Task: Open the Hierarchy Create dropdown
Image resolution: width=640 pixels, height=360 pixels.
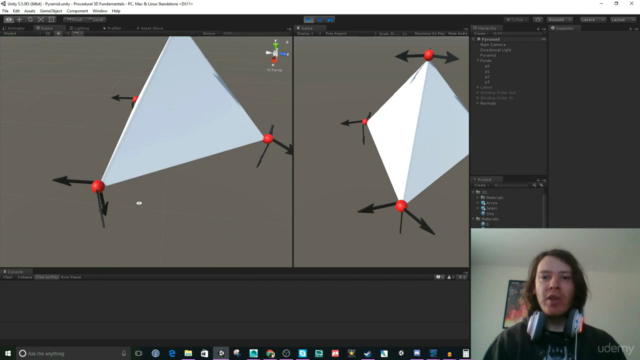Action: (x=481, y=33)
